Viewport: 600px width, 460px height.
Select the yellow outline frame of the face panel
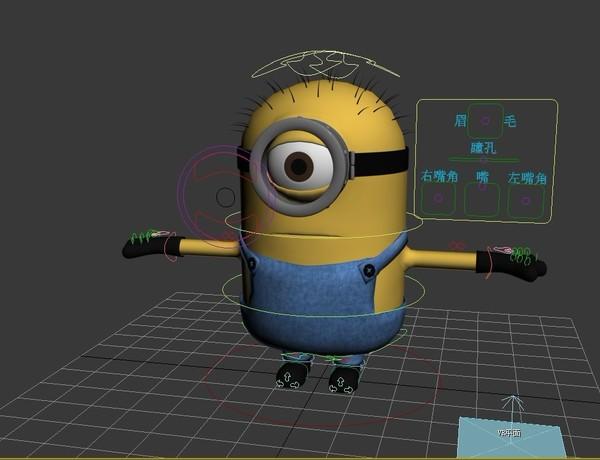pyautogui.click(x=487, y=161)
